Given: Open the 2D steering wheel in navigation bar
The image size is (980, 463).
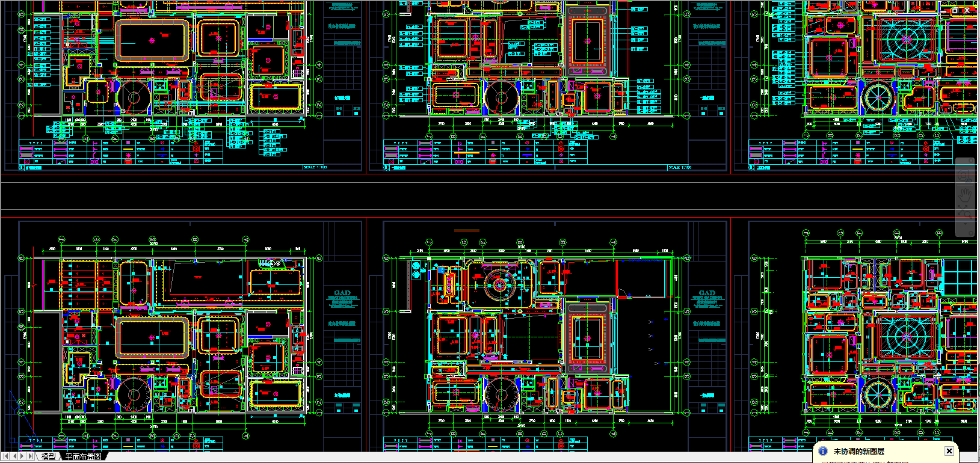Looking at the screenshot, I should [x=964, y=176].
